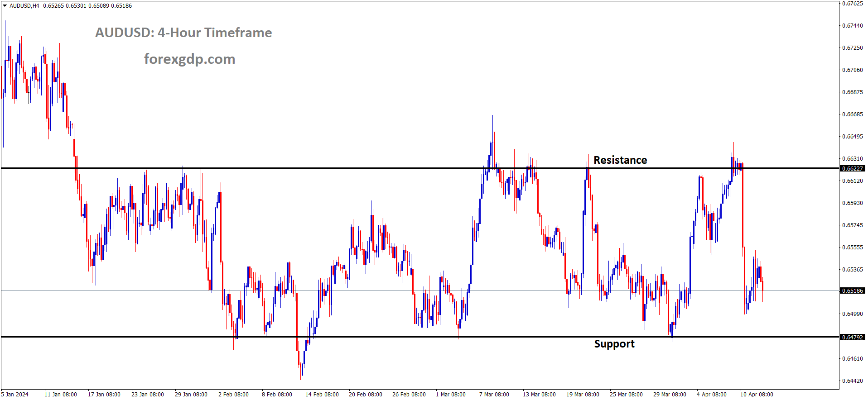Click the 0.65555 price scale label
The height and width of the screenshot is (400, 868).
coord(853,247)
